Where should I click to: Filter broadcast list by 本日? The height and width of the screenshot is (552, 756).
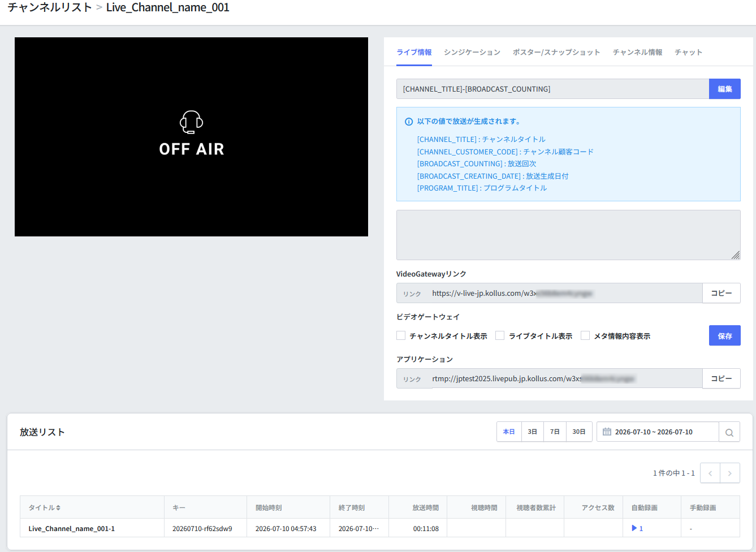tap(509, 432)
